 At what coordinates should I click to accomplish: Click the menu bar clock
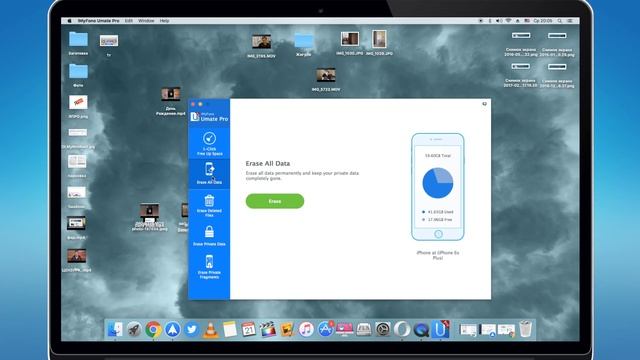point(543,21)
